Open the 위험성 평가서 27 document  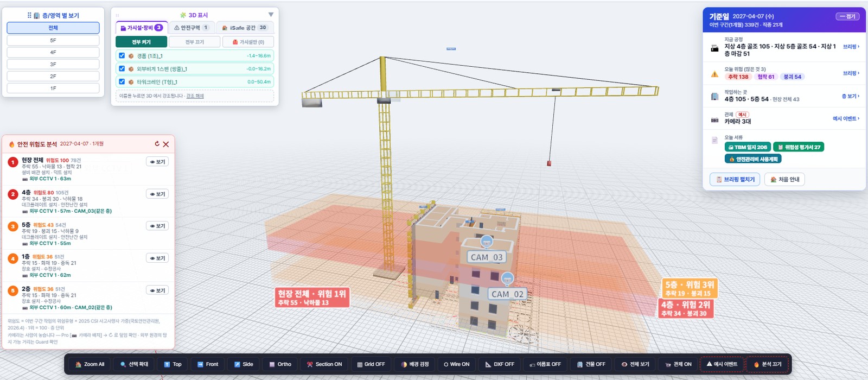(x=799, y=147)
